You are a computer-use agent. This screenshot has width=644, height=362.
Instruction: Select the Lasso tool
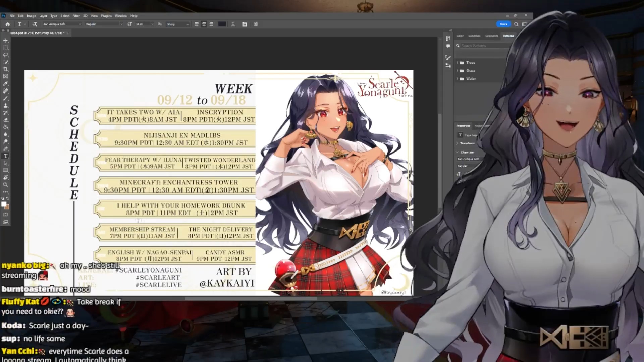pyautogui.click(x=5, y=55)
